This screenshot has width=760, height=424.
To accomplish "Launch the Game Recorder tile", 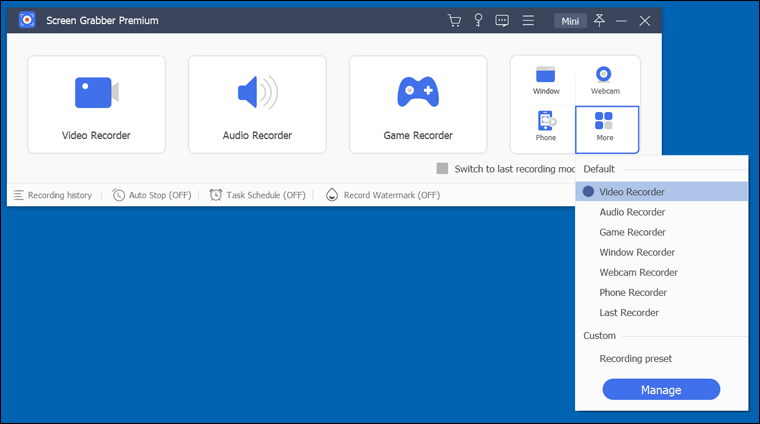I will (418, 104).
